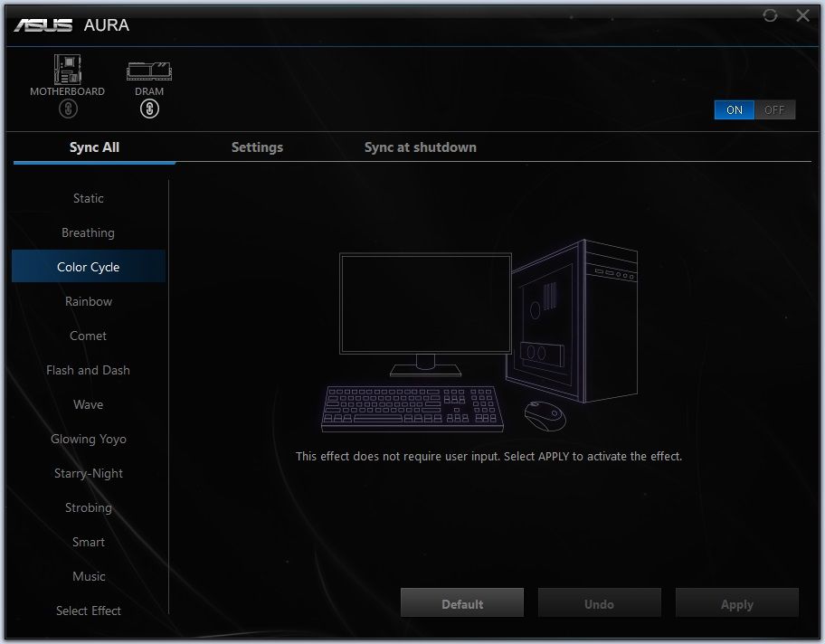The width and height of the screenshot is (825, 644).
Task: Toggle the sync link under DRAM
Action: pos(149,109)
